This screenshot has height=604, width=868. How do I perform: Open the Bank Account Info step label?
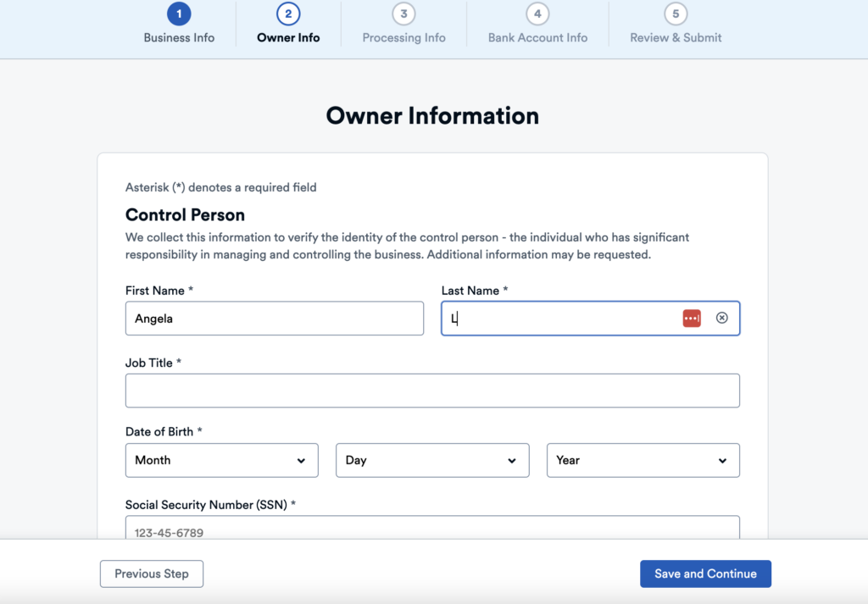(537, 38)
